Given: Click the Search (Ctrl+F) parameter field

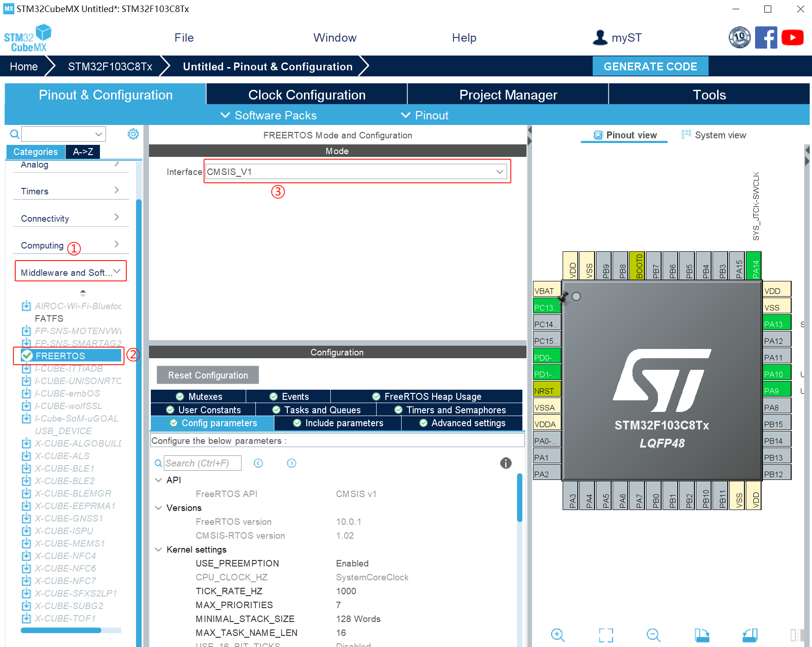Looking at the screenshot, I should pos(203,463).
